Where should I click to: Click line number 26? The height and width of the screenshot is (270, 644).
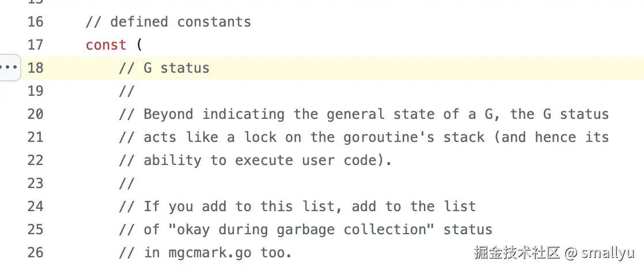(35, 253)
